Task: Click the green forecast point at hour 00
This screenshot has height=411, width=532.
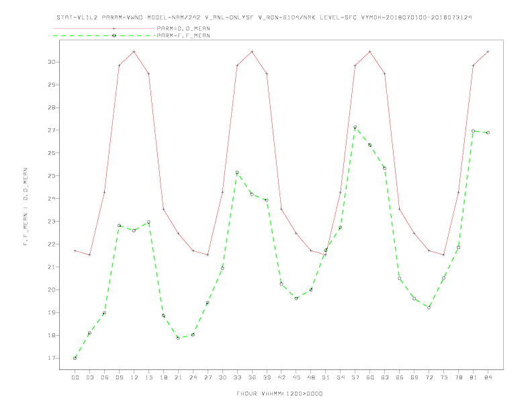Action: pos(75,358)
